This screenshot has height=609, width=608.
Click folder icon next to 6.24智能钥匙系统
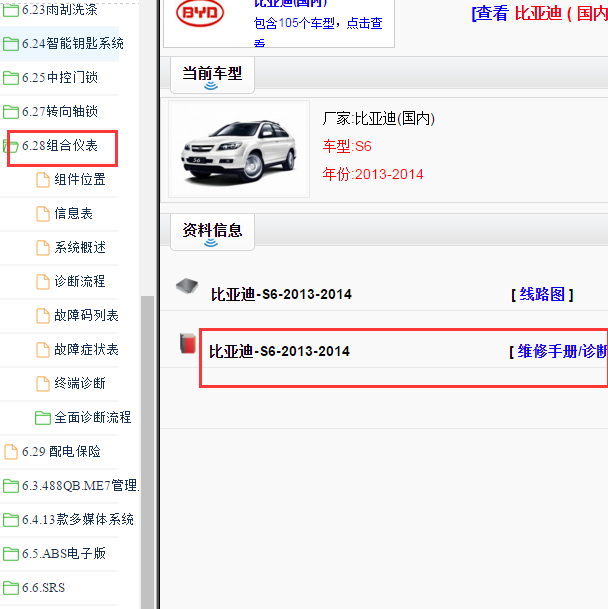[x=10, y=44]
